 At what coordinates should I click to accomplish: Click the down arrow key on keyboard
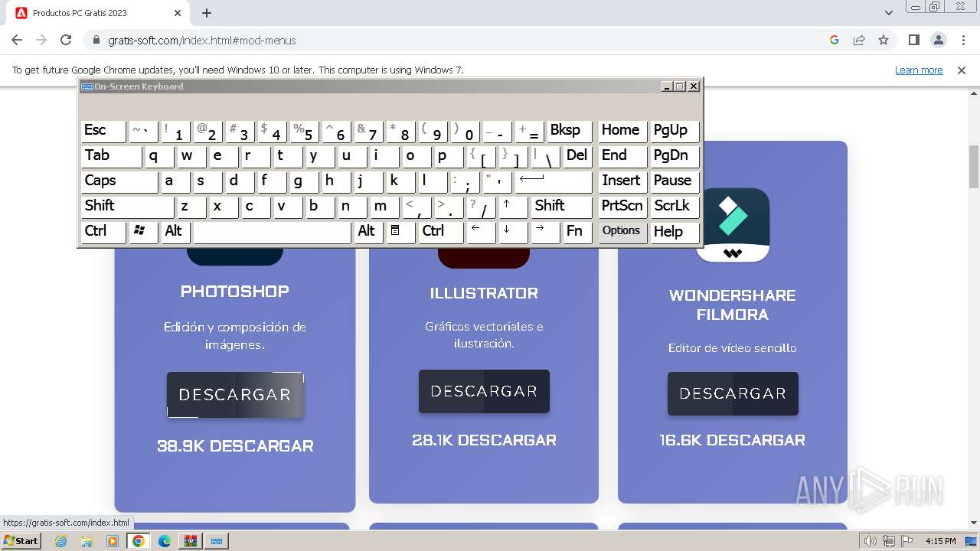513,232
